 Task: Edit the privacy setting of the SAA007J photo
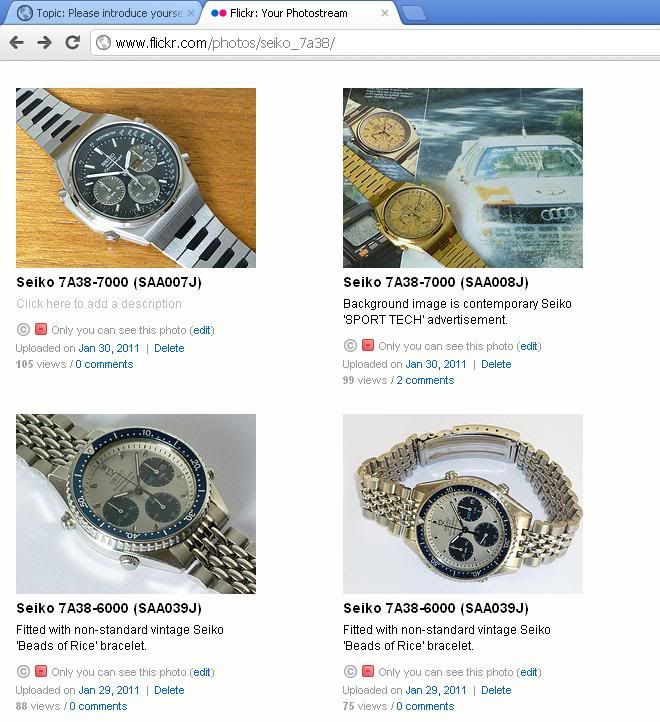(202, 330)
